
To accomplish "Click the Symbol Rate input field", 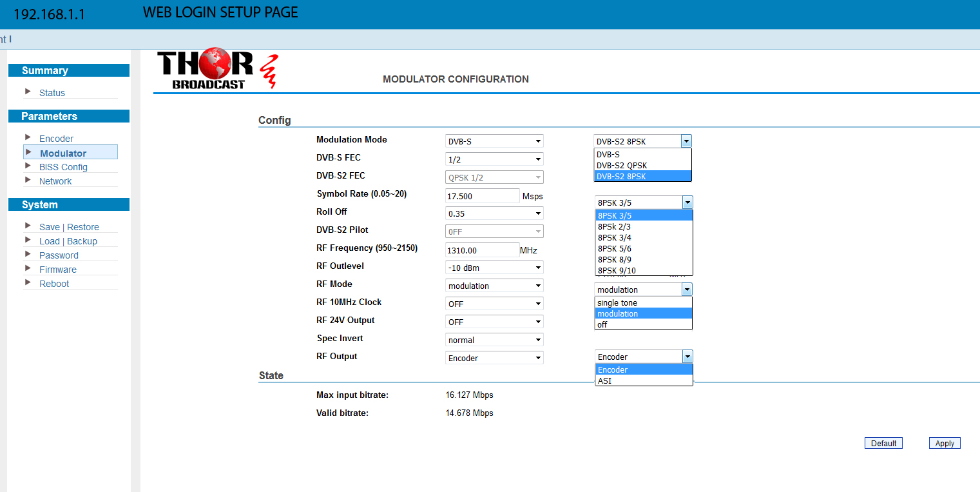I will 482,195.
